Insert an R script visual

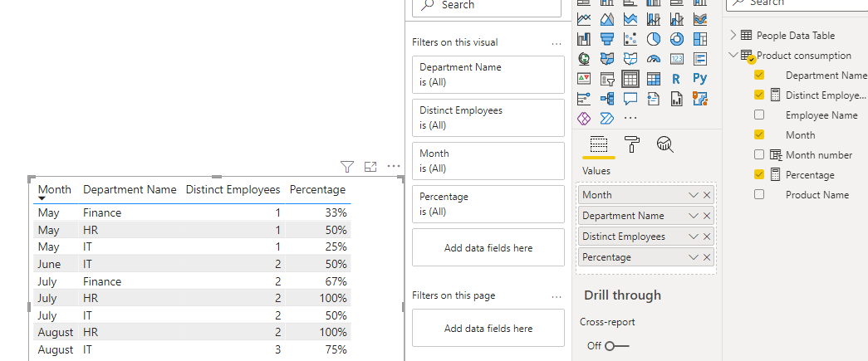click(676, 79)
